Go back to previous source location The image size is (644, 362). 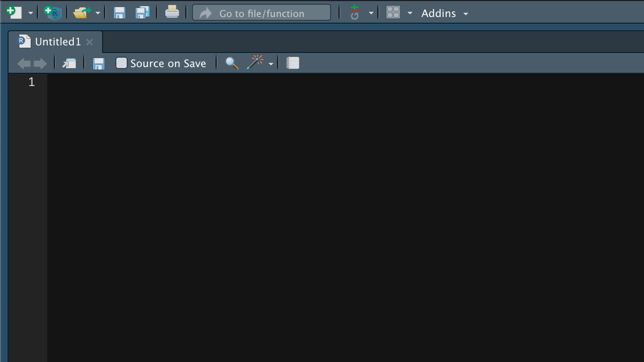click(x=24, y=64)
